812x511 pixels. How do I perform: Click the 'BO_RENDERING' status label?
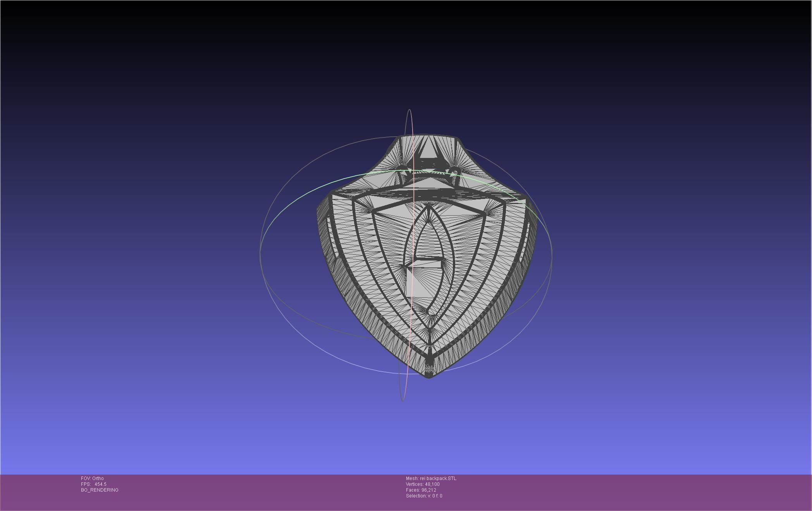[x=100, y=490]
